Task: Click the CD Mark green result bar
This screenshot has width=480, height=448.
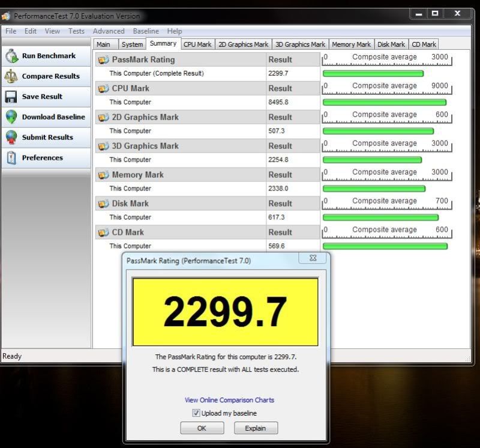Action: [385, 246]
